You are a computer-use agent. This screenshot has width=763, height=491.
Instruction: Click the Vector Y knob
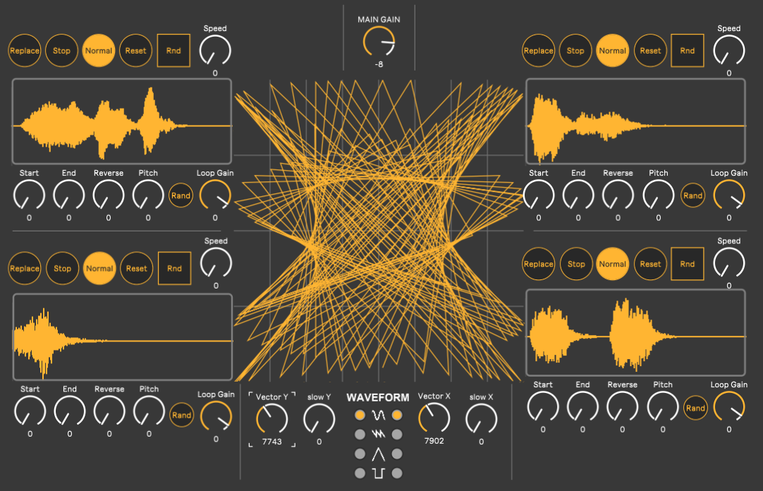pos(272,419)
